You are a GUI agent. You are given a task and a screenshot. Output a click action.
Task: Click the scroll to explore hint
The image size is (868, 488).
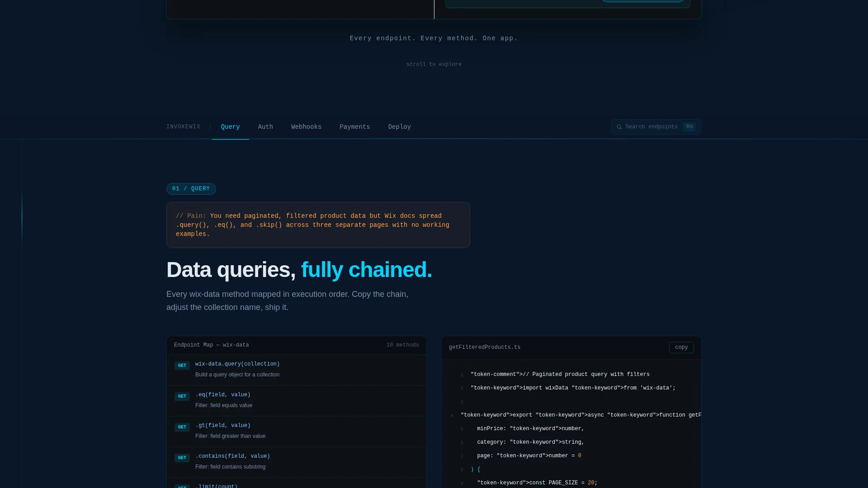point(434,65)
